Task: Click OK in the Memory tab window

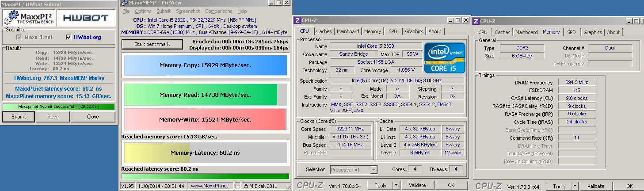Action: pyautogui.click(x=629, y=186)
